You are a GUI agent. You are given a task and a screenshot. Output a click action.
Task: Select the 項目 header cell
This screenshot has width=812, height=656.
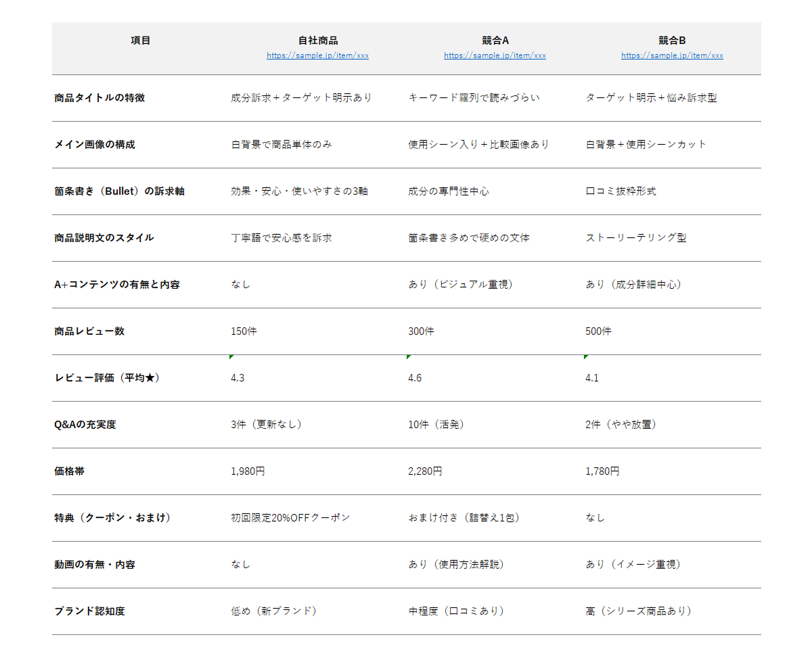pyautogui.click(x=141, y=41)
